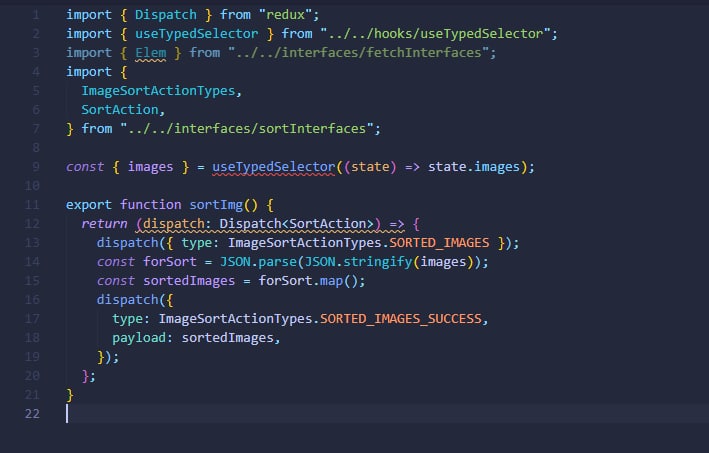Click the 'SORTED_IMAGES' constant on line 13
Screen dimensions: 709x453
tap(439, 243)
